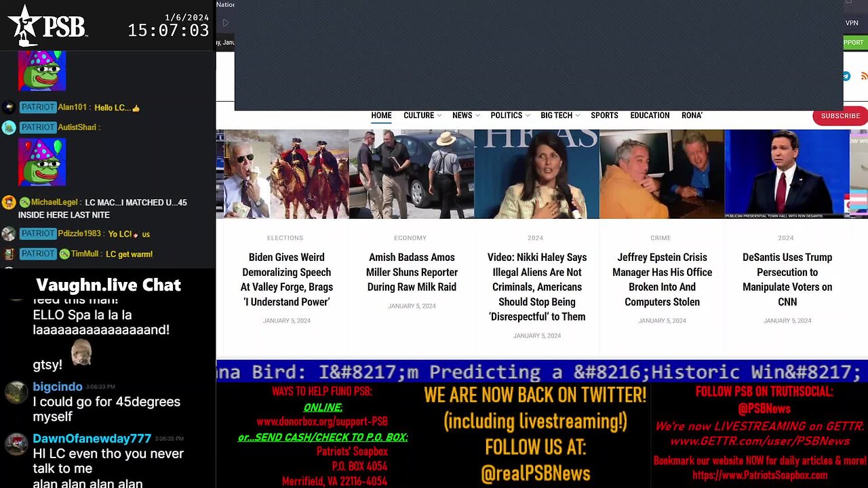
Task: Expand the POLITICS menu chevron
Action: click(528, 116)
